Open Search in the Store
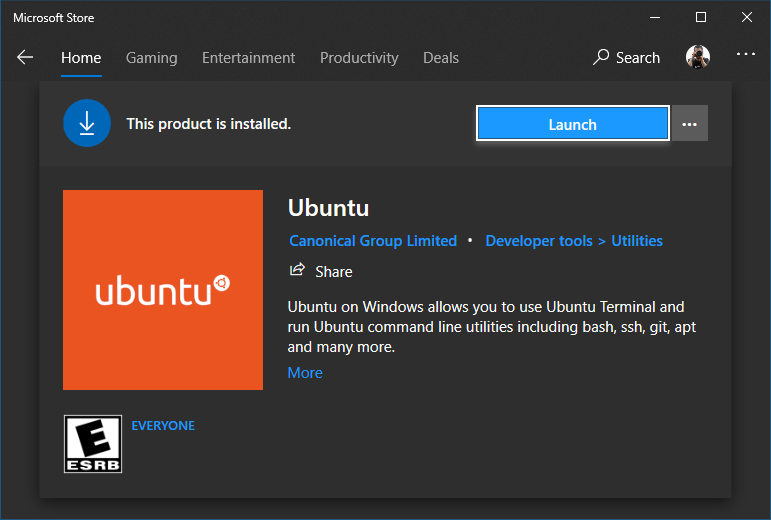 click(626, 58)
